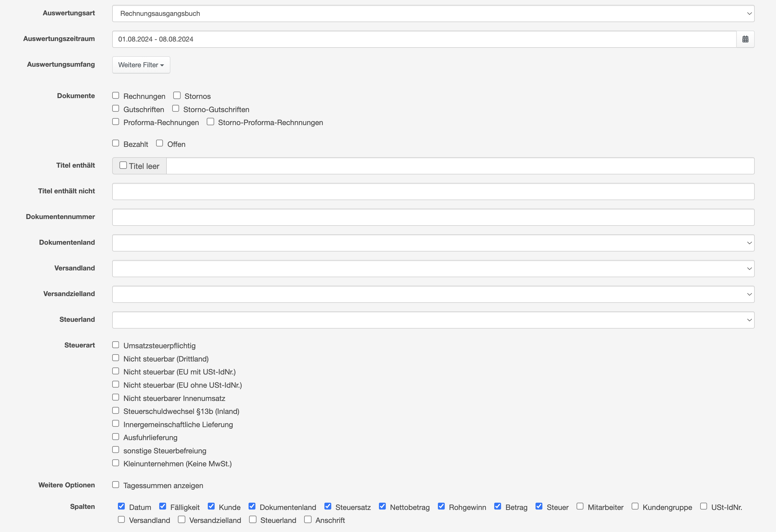The image size is (776, 532).
Task: Select the Umsatzsteuerpflichtig tax type
Action: click(116, 345)
